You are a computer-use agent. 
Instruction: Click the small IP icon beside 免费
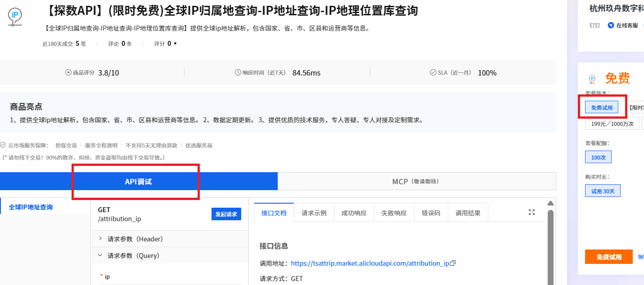click(x=592, y=79)
